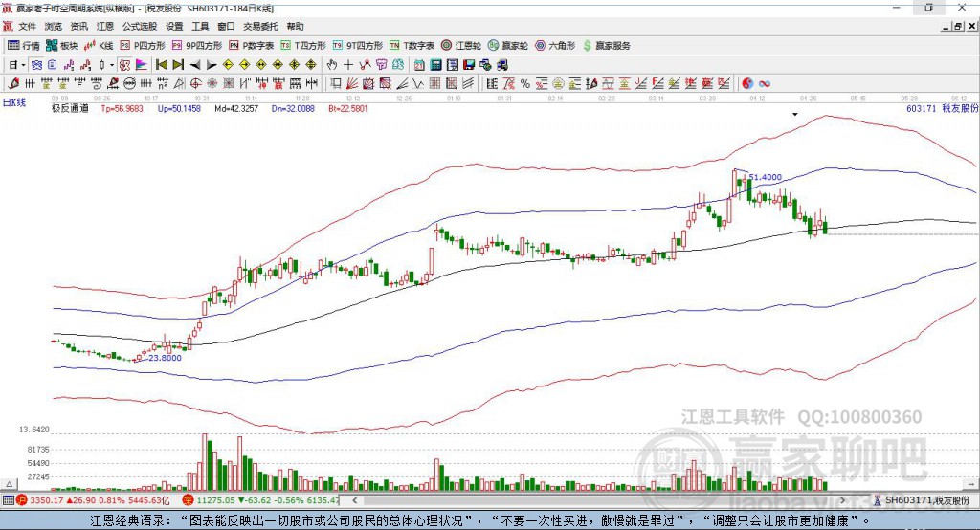Open the 江恩轮 Gann wheel

pos(461,46)
